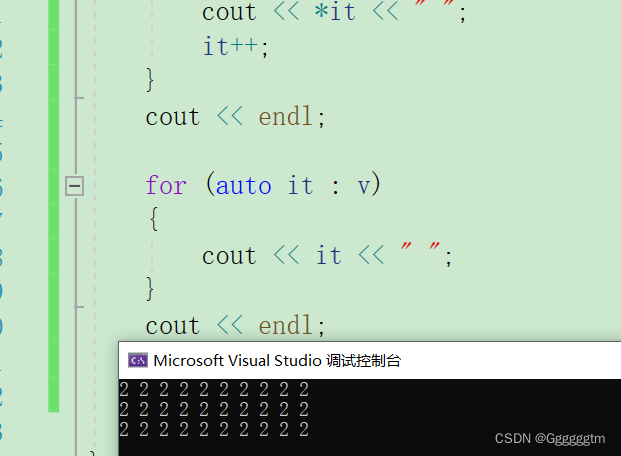Click the code line 'it++;'

point(235,47)
